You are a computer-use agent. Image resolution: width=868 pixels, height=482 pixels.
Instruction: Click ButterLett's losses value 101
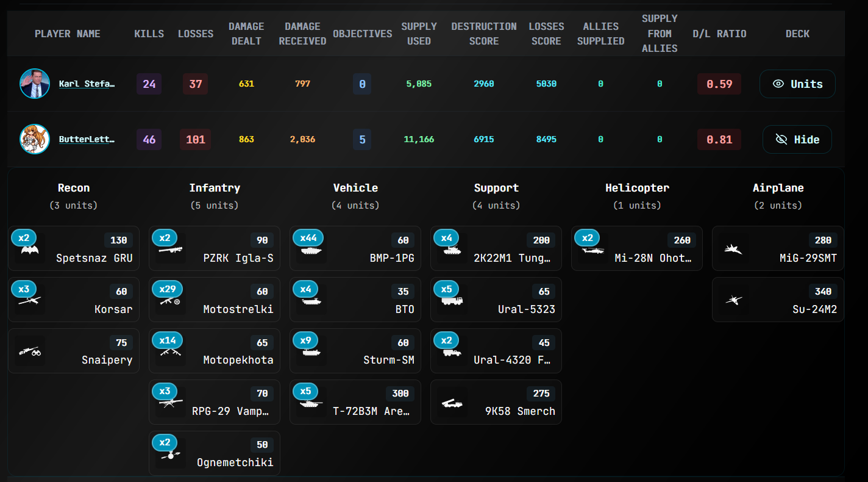tap(196, 139)
